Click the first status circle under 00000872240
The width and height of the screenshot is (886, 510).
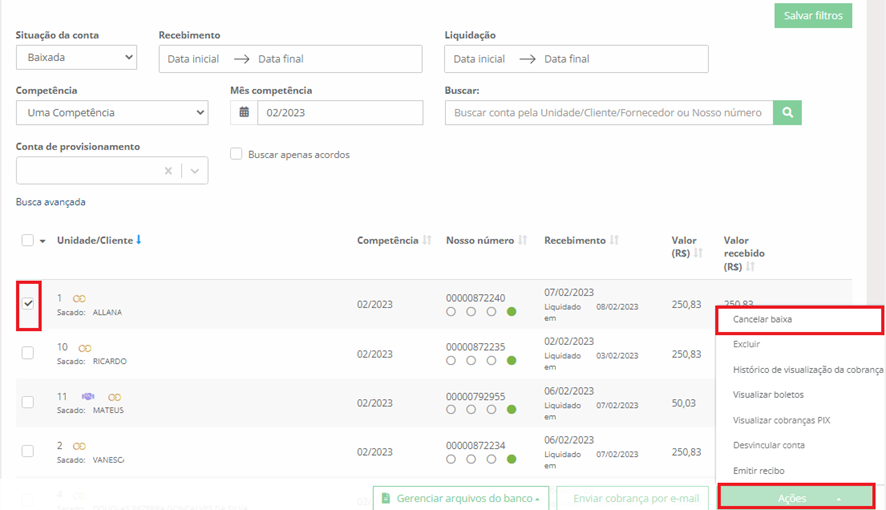pos(450,312)
